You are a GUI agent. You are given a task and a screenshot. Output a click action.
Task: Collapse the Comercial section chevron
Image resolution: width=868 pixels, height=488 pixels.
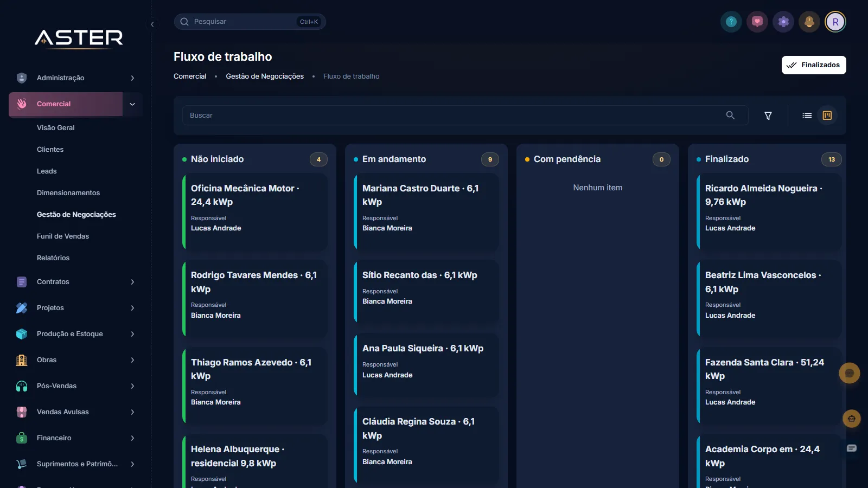[132, 104]
